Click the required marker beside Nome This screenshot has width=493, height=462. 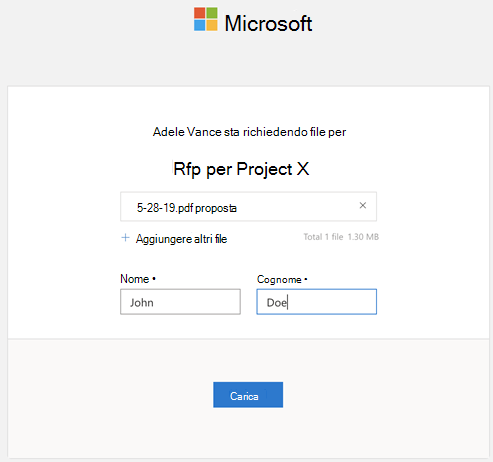(x=154, y=278)
